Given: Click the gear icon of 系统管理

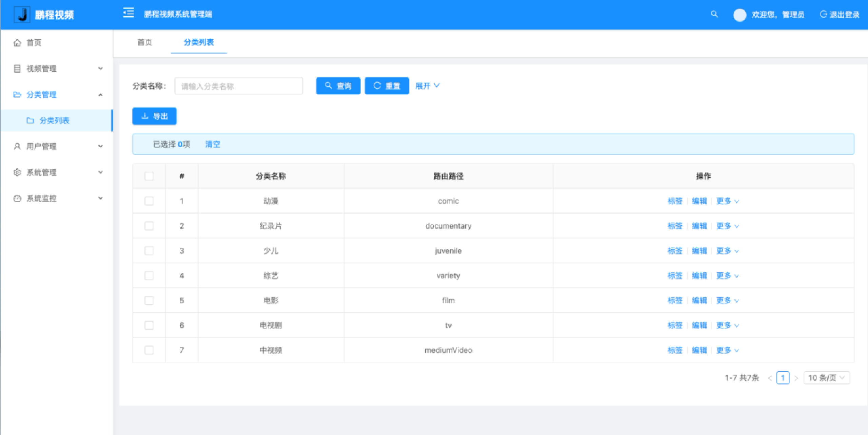Looking at the screenshot, I should click(17, 172).
